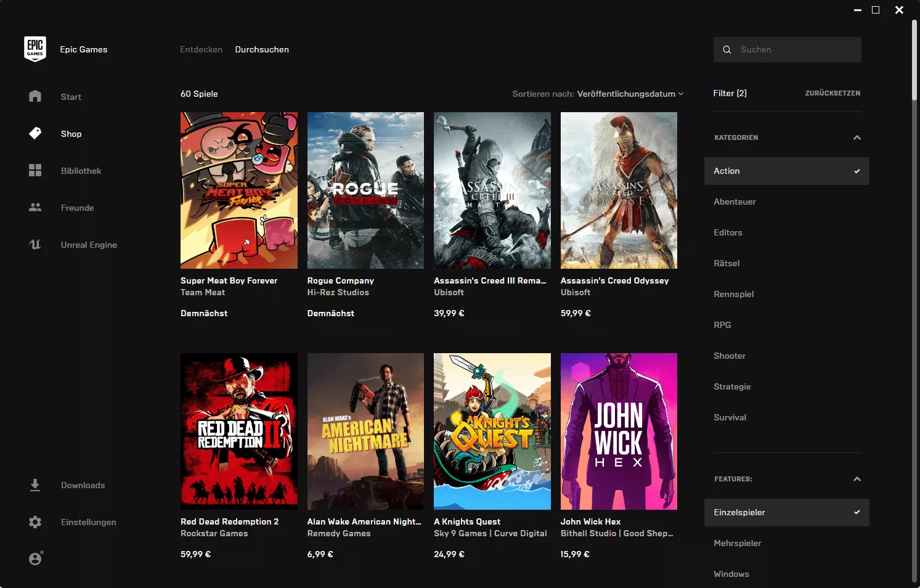Open A Knights Quest title link
The image size is (920, 588).
coord(467,521)
